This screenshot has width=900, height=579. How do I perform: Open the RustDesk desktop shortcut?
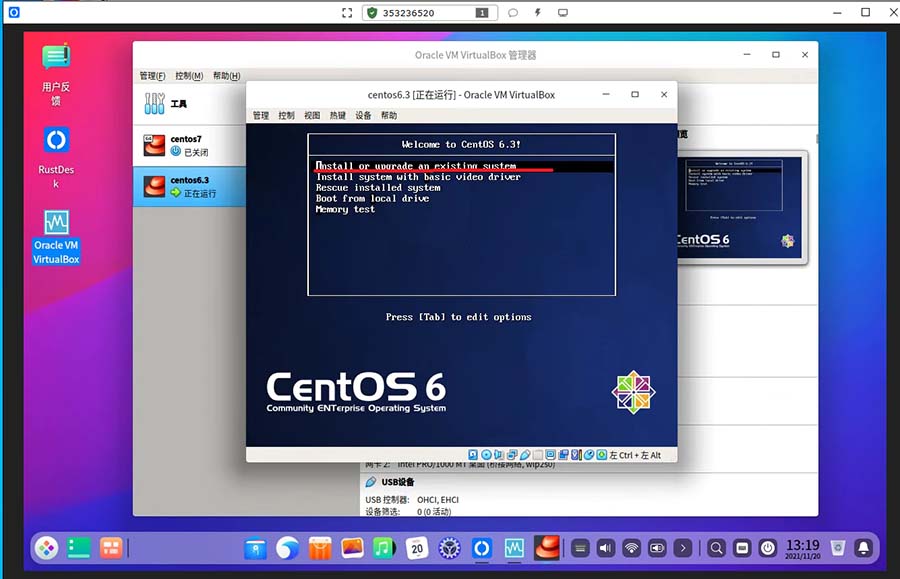(56, 139)
